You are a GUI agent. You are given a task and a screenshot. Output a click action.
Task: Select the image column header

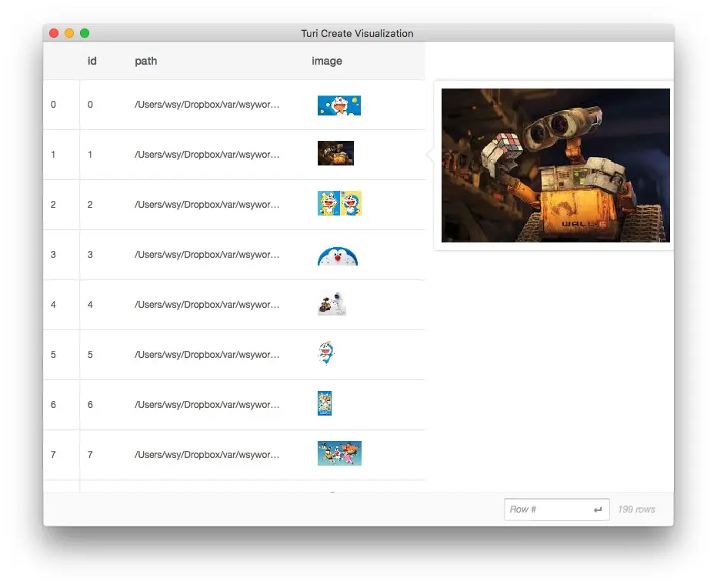[326, 61]
